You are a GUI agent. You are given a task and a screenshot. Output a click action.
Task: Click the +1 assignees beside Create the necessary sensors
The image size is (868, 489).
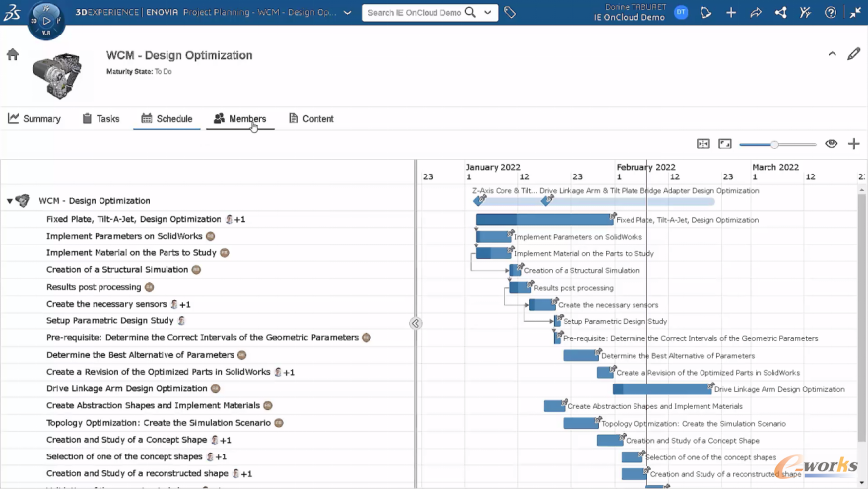point(185,304)
